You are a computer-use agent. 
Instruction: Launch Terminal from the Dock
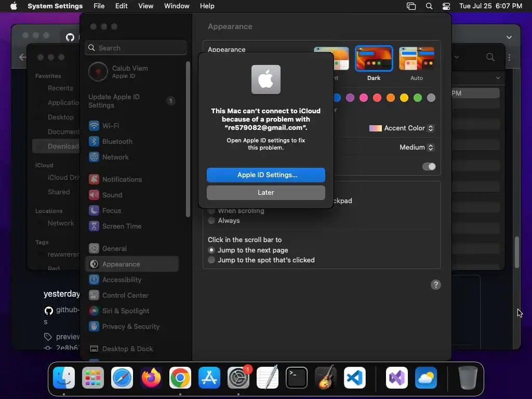297,378
